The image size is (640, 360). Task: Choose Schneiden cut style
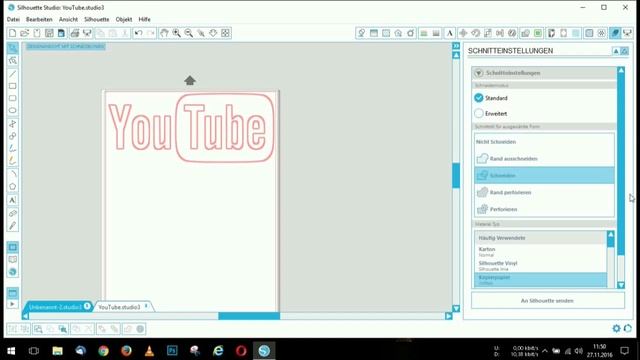coord(544,175)
